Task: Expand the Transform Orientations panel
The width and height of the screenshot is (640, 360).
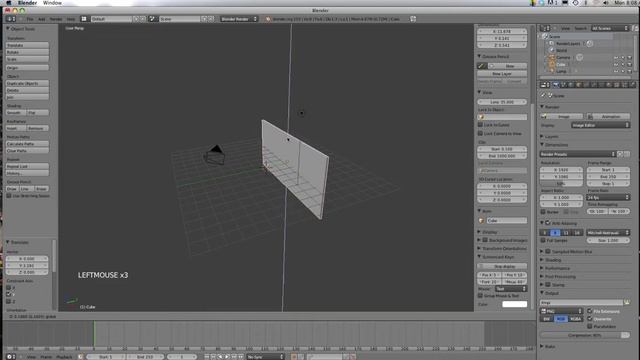Action: 480,248
